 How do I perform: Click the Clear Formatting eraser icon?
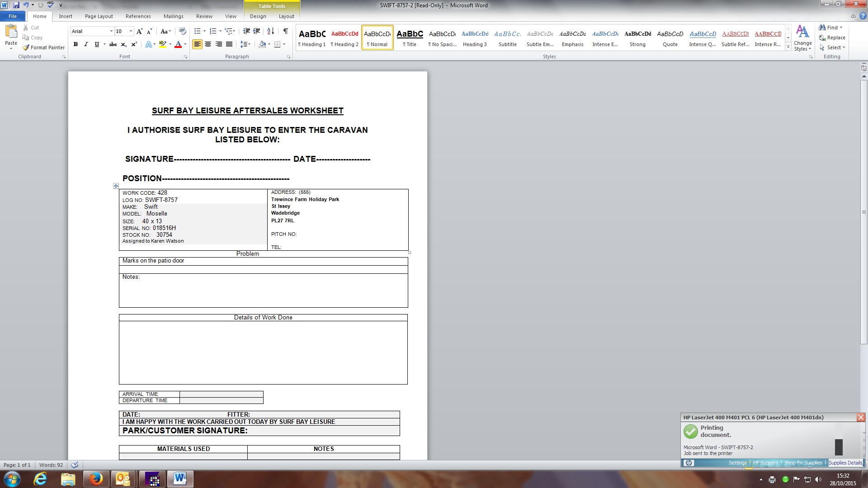click(x=183, y=31)
